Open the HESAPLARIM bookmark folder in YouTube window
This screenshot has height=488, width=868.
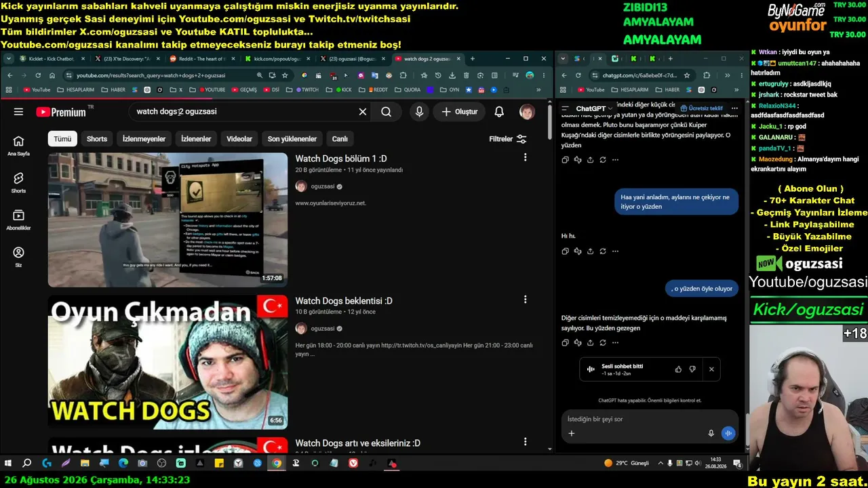[x=75, y=89]
